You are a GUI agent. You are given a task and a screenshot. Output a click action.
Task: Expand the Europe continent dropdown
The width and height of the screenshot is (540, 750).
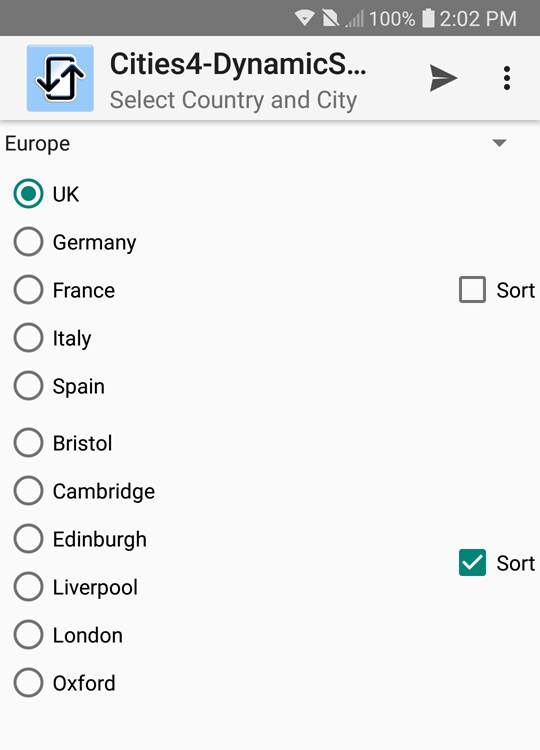click(258, 143)
